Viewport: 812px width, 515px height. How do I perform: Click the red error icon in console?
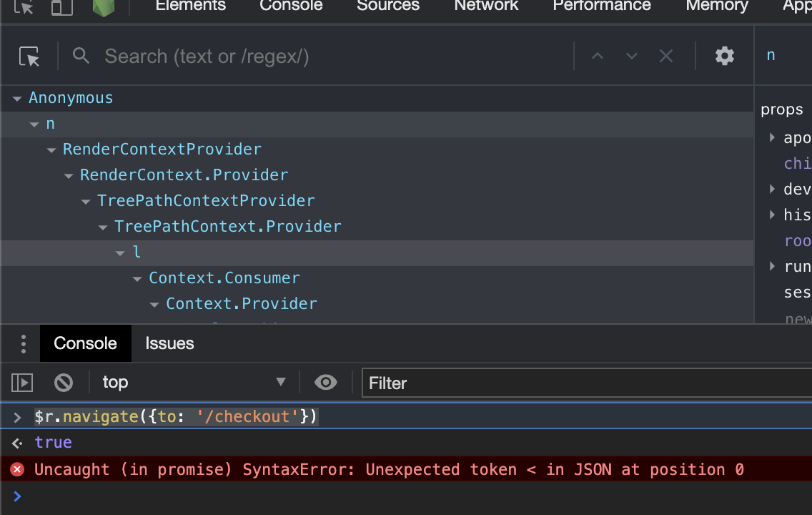click(x=17, y=469)
